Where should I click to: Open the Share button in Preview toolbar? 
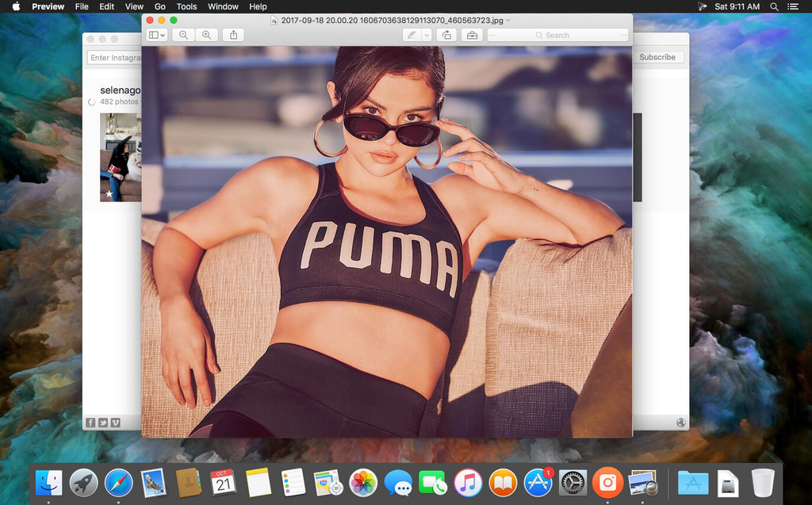233,35
